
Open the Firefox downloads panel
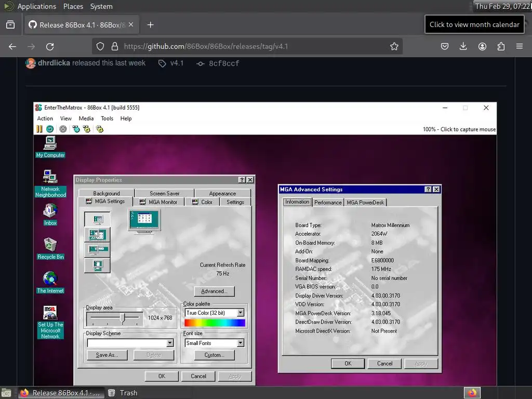coord(463,46)
